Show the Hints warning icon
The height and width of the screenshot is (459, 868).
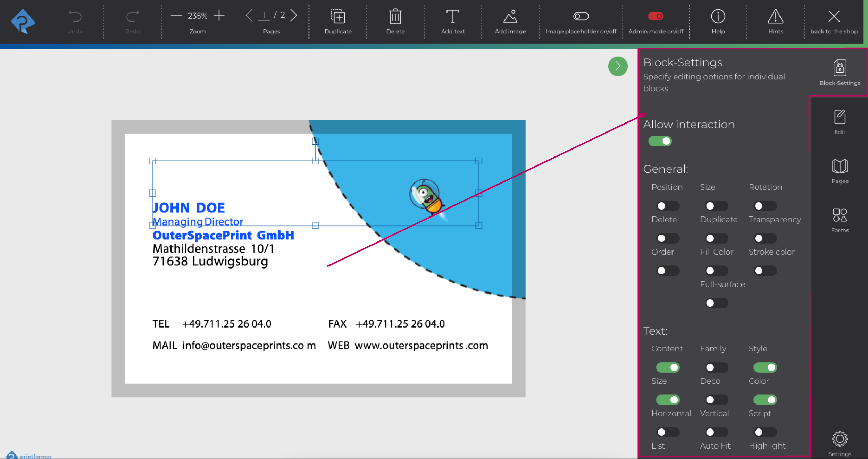775,16
